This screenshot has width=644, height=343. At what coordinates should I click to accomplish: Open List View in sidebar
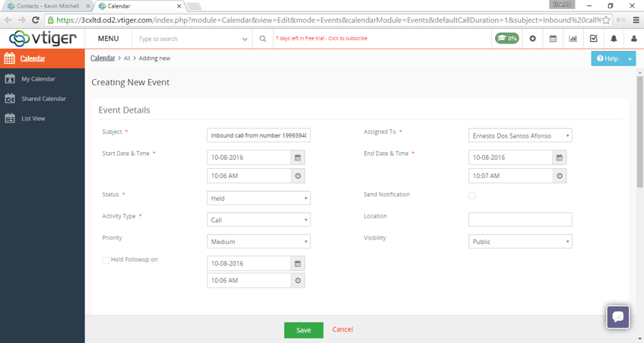point(33,119)
